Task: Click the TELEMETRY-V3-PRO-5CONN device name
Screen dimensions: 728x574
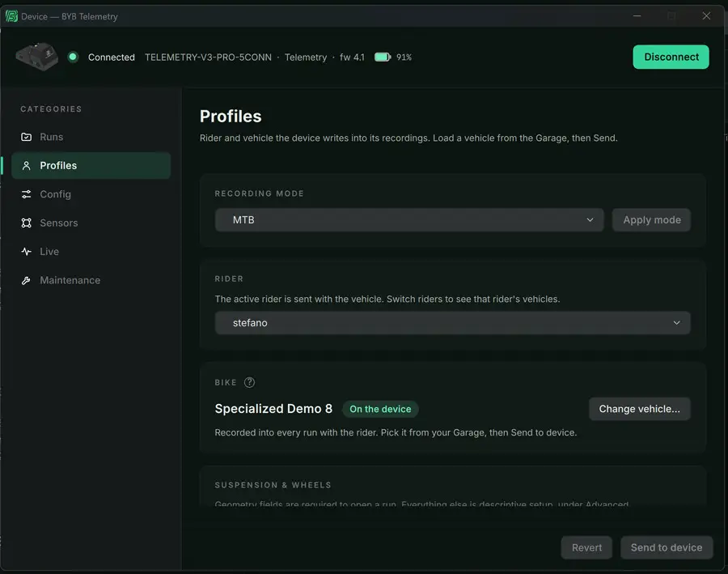Action: (208, 57)
